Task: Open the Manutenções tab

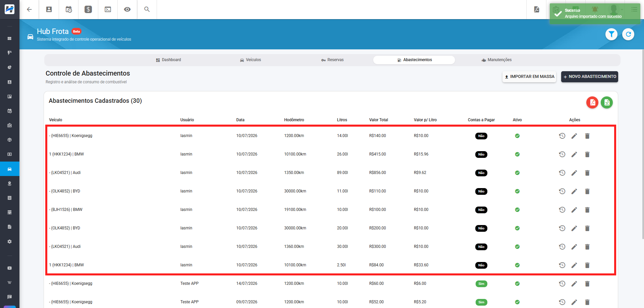Action: tap(496, 60)
